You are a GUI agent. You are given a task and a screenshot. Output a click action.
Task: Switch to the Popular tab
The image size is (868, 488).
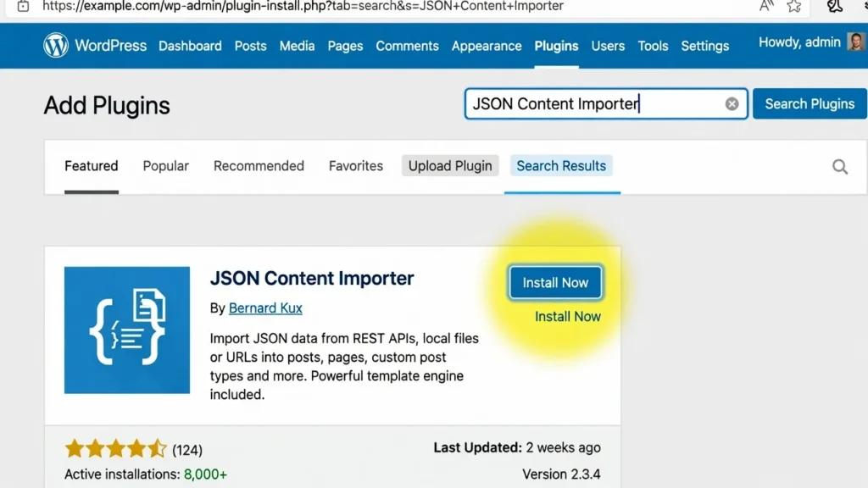tap(165, 166)
